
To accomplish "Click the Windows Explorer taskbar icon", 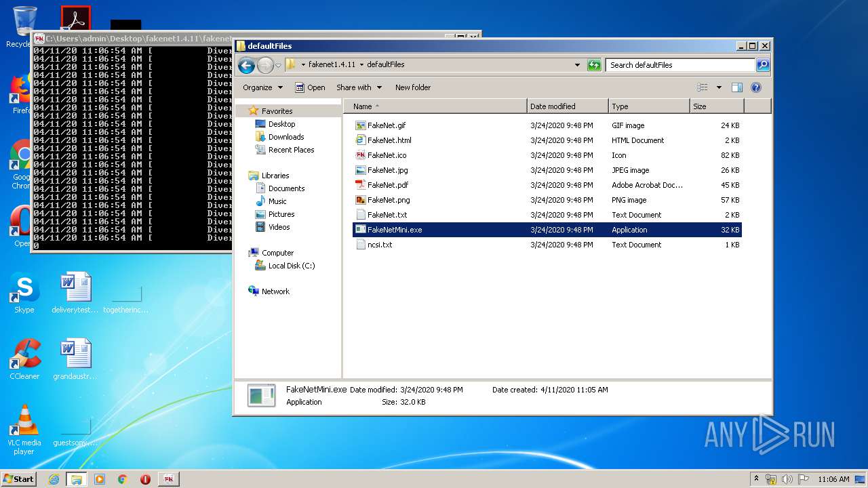I will click(77, 479).
